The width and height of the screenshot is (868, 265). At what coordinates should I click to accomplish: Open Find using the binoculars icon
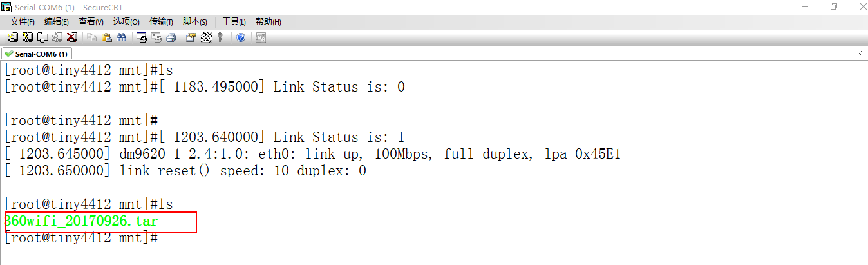(121, 37)
